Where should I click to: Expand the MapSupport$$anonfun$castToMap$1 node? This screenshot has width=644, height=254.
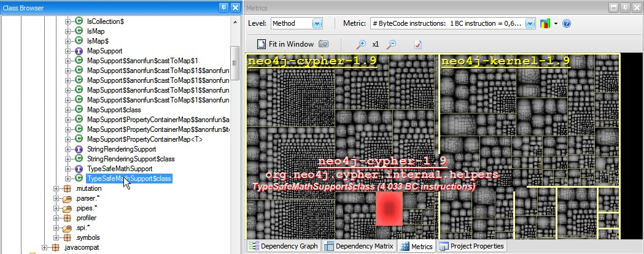(68, 60)
